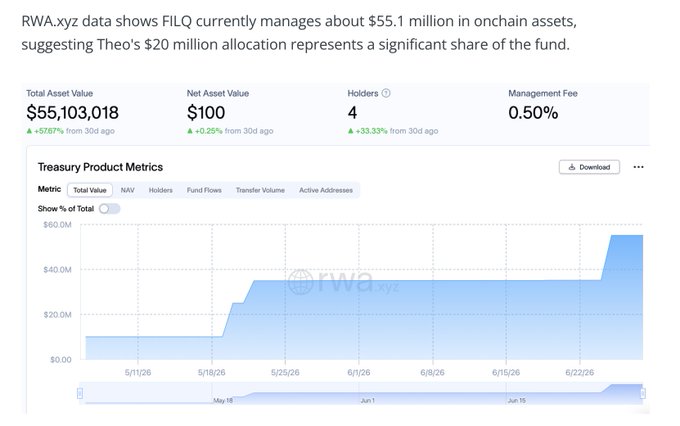Select the Total Value metric tab
This screenshot has width=680, height=426.
pos(90,190)
